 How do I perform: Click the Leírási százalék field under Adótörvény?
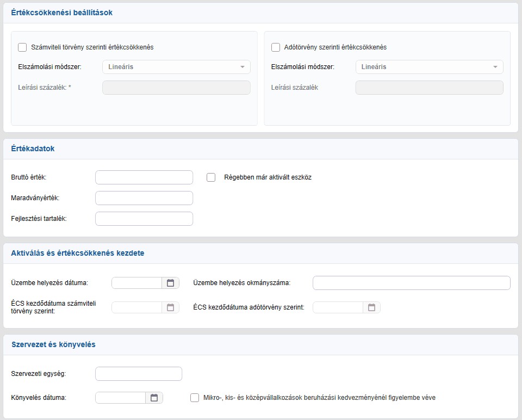(430, 88)
